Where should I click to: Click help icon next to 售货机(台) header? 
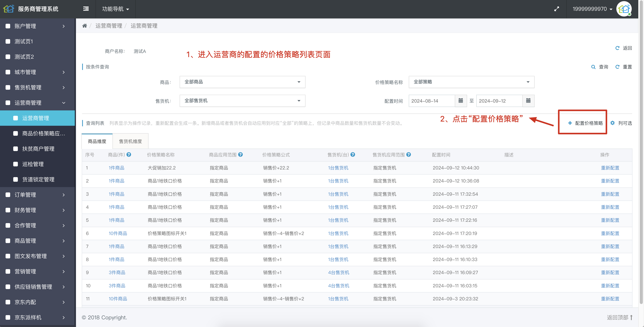pos(353,155)
